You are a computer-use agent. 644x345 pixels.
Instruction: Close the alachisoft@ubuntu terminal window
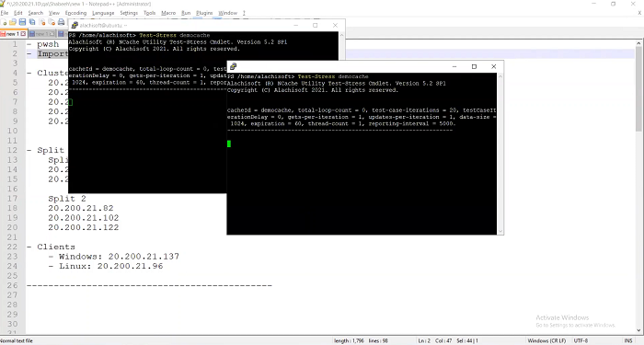click(335, 25)
